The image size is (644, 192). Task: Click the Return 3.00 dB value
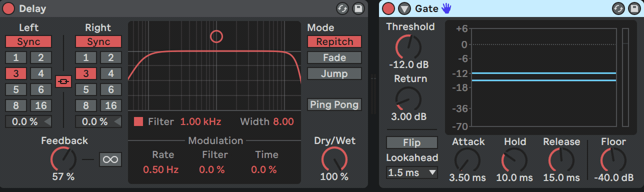[x=408, y=116]
